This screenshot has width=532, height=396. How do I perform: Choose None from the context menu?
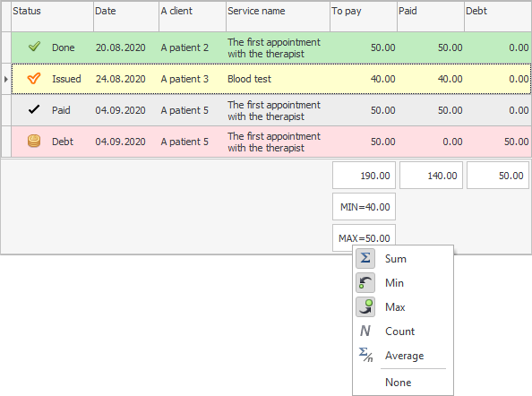[403, 382]
